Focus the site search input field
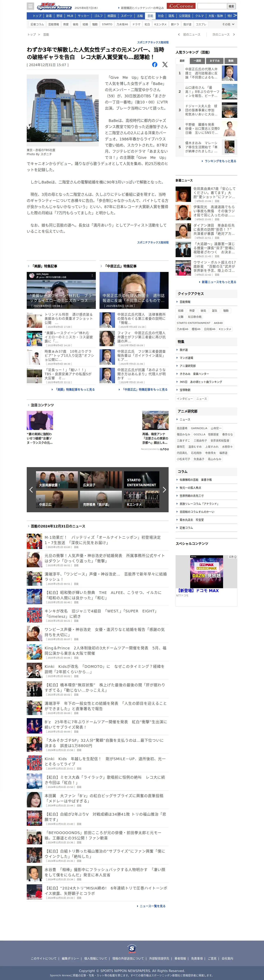 212,6
